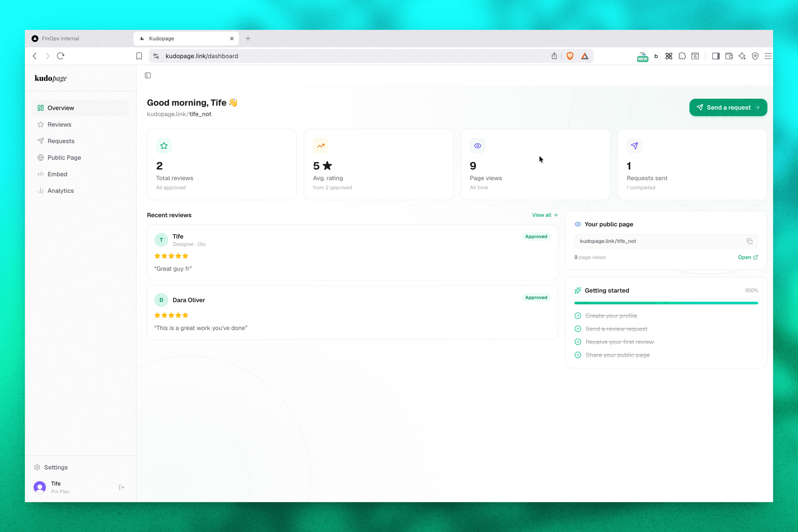This screenshot has height=532, width=798.
Task: Click the check beside Receive your first review
Action: click(578, 342)
